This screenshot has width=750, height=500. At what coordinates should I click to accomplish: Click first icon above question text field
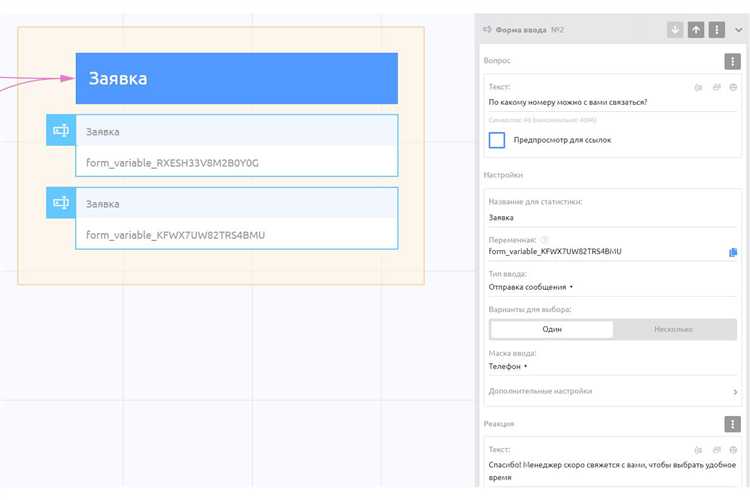[698, 87]
